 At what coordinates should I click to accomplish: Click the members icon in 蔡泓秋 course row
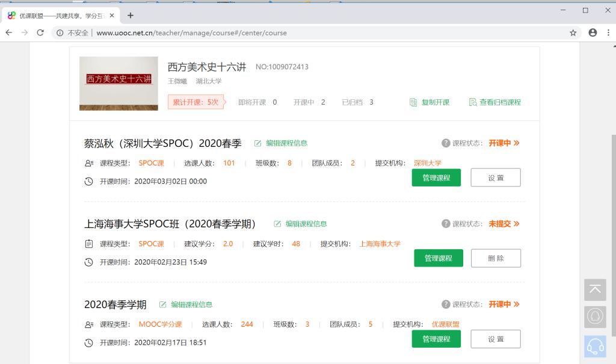pos(89,163)
